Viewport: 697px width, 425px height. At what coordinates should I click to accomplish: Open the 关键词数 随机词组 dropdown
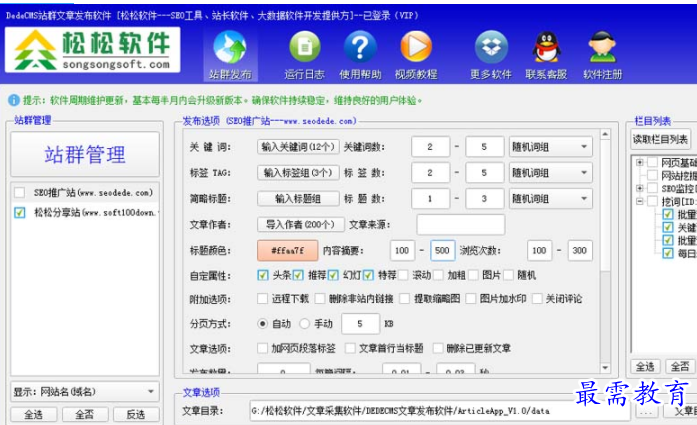pyautogui.click(x=550, y=147)
